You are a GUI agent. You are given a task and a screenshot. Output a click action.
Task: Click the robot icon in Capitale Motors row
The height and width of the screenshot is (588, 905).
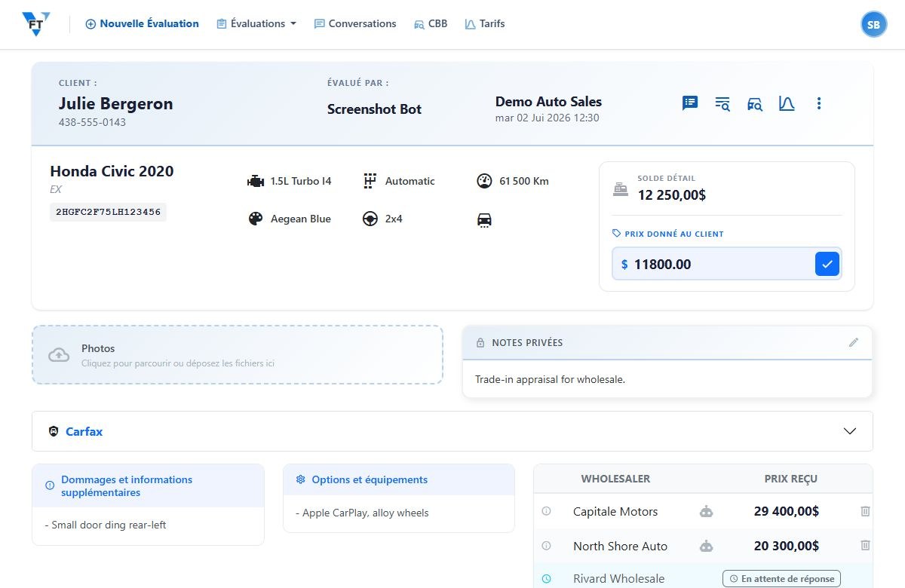[x=707, y=511]
